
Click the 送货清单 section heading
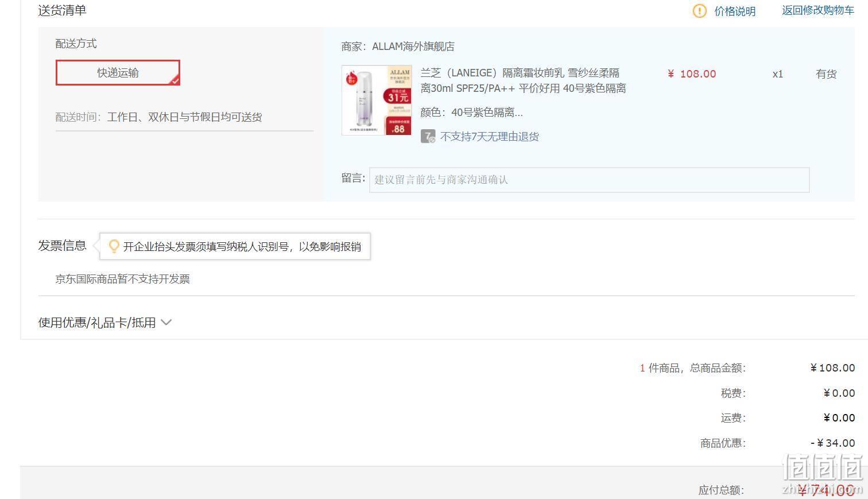[x=62, y=10]
